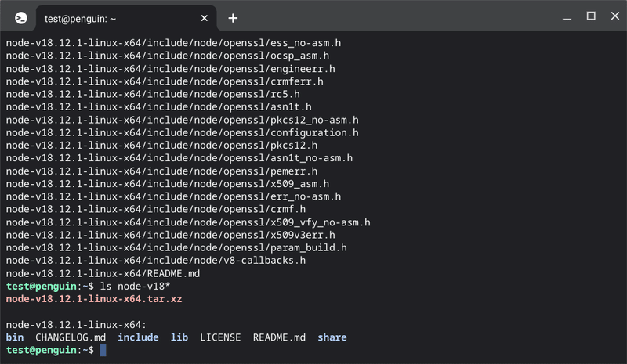
Task: Click the lib directory name
Action: point(179,337)
